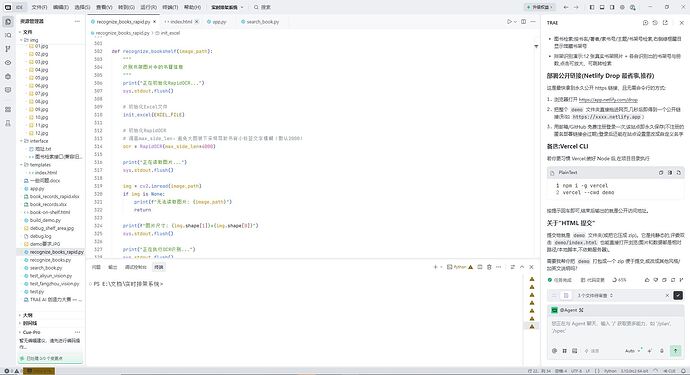Add a new terminal with the plus icon
Screen dimensions: 690x375
pyautogui.click(x=435, y=267)
